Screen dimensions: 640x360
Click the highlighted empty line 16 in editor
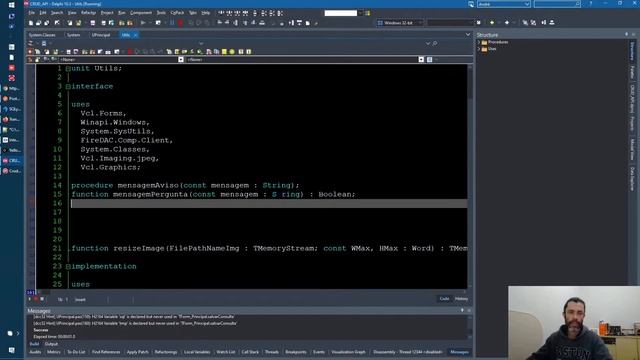(269, 203)
